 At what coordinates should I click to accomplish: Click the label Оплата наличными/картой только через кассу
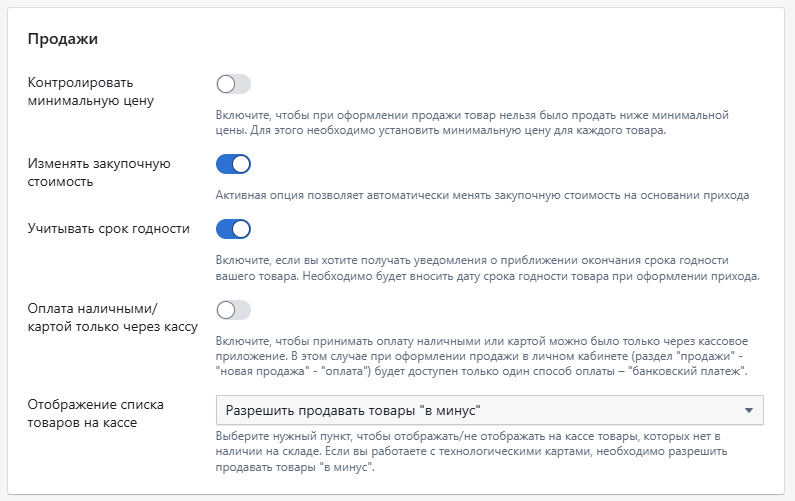113,318
